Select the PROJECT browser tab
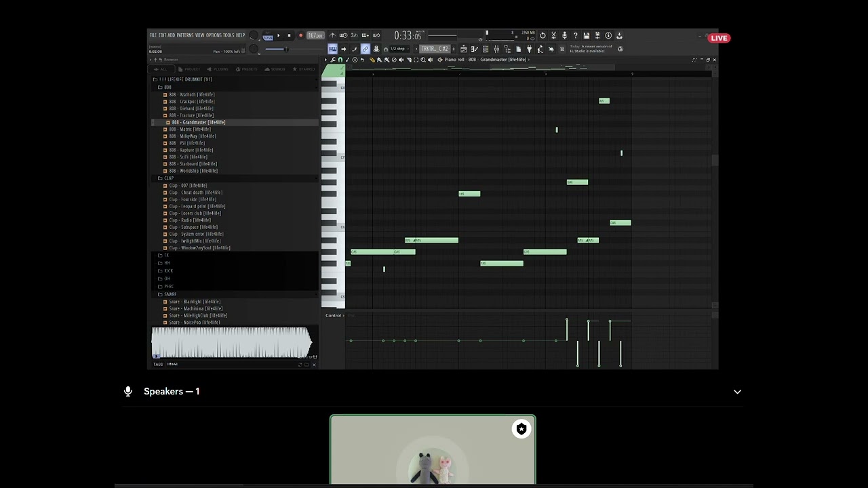This screenshot has width=868, height=488. (x=190, y=69)
